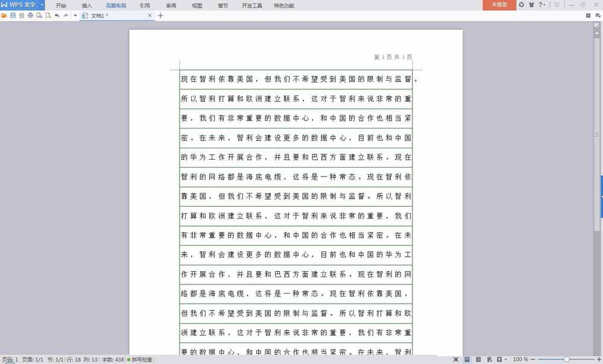Open the 插入 ribbon tab
The width and height of the screenshot is (603, 364).
click(87, 5)
